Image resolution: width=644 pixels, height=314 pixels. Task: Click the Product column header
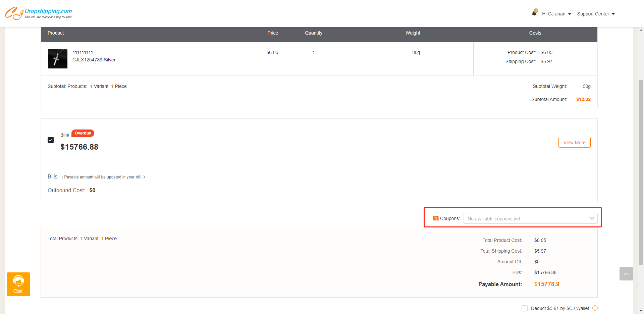[56, 33]
